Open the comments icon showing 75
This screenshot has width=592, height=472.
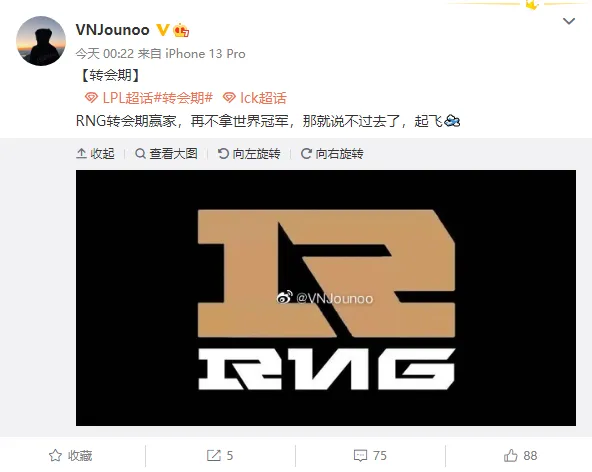tap(370, 456)
